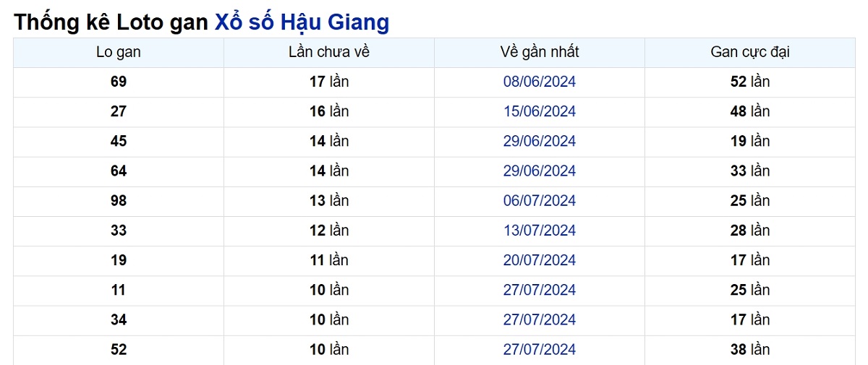Open the 29/06/2024 link in row 64
The width and height of the screenshot is (868, 365).
pyautogui.click(x=540, y=171)
